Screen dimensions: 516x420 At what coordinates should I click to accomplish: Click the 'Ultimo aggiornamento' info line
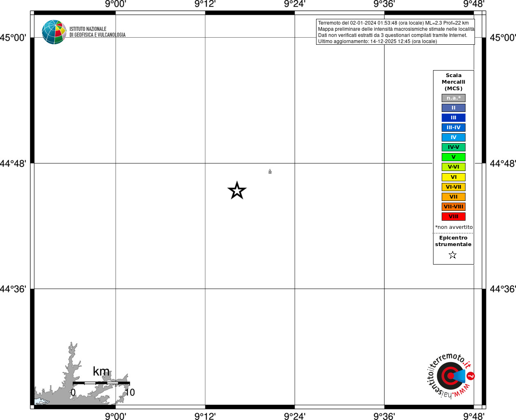(x=377, y=41)
